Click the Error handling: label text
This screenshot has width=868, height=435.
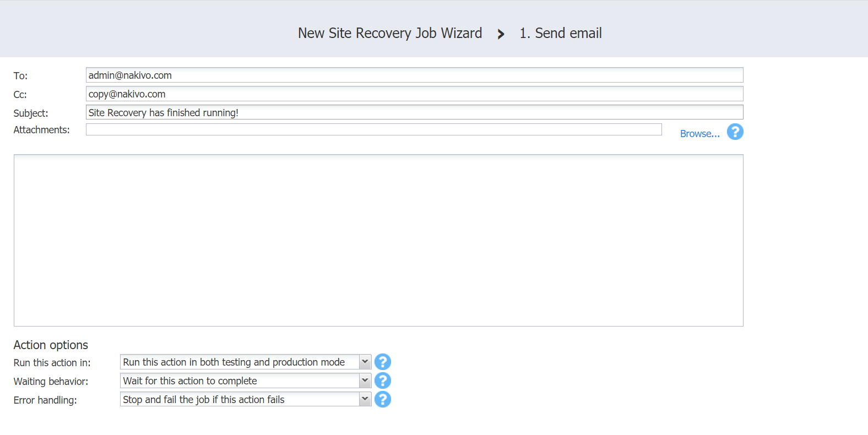pos(45,400)
